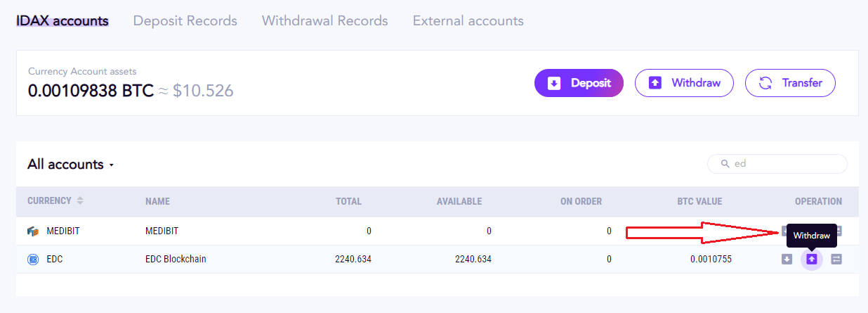Switch to the Deposit Records tab
The height and width of the screenshot is (313, 868).
pyautogui.click(x=185, y=20)
